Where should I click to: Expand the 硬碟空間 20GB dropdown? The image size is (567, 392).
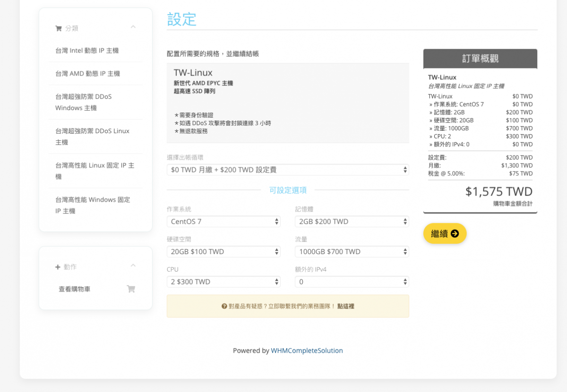click(x=223, y=252)
